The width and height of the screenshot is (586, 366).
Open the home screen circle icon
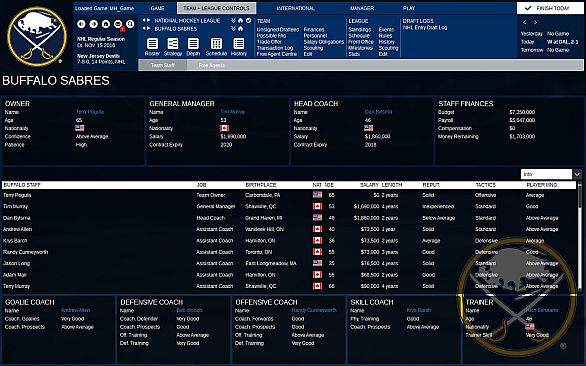(x=106, y=24)
